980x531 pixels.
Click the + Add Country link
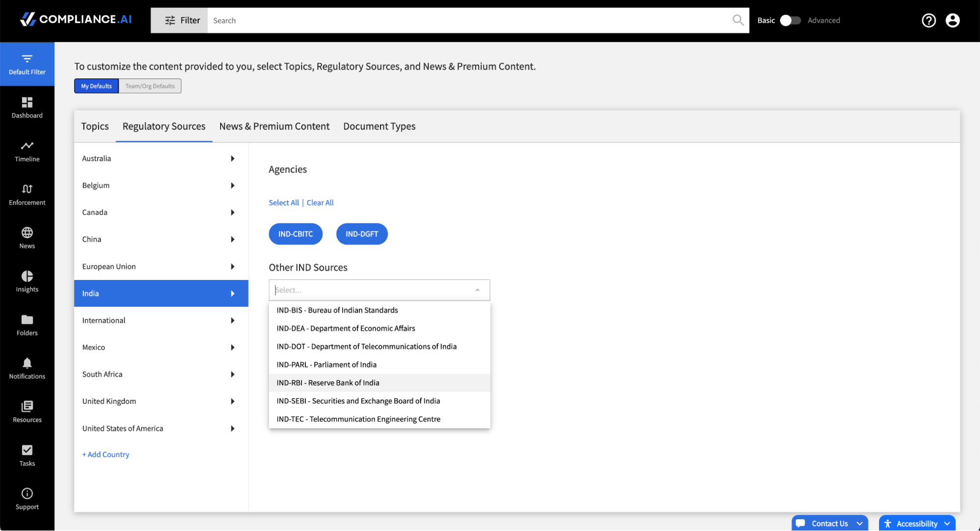[106, 455]
